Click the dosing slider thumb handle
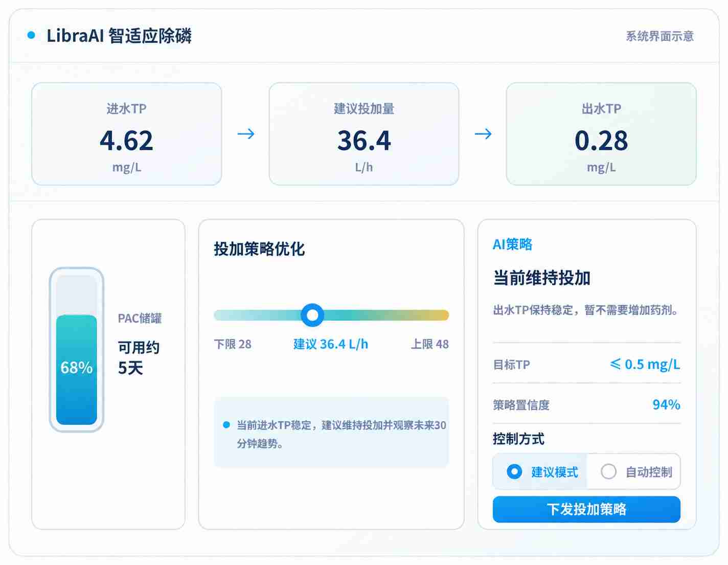This screenshot has width=728, height=565. click(x=312, y=315)
